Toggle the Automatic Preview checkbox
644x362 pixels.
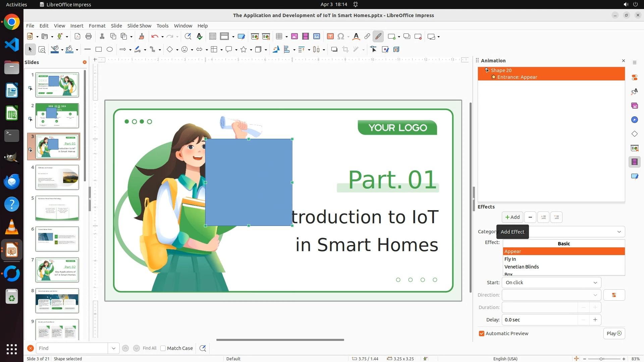click(482, 334)
